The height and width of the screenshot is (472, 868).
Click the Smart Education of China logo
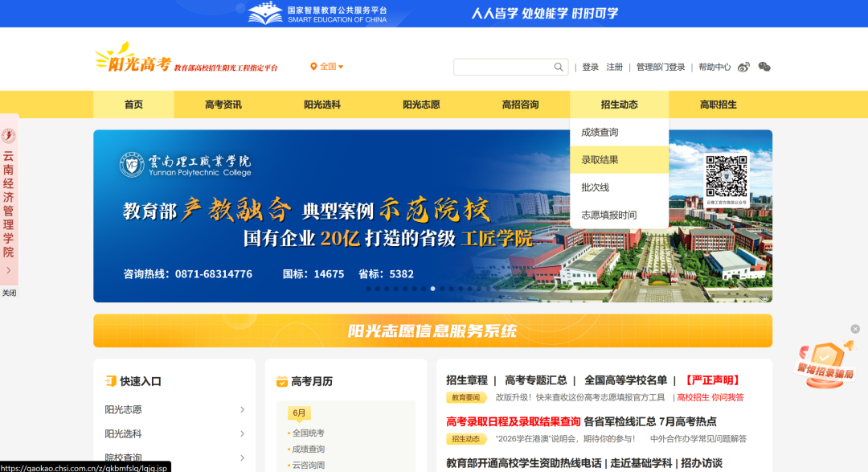coord(317,14)
